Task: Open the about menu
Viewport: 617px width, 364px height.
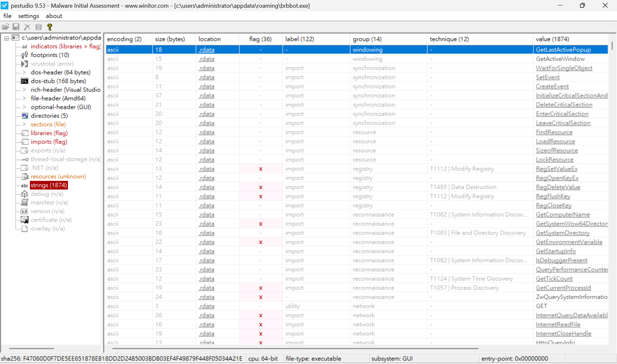Action: pyautogui.click(x=54, y=16)
